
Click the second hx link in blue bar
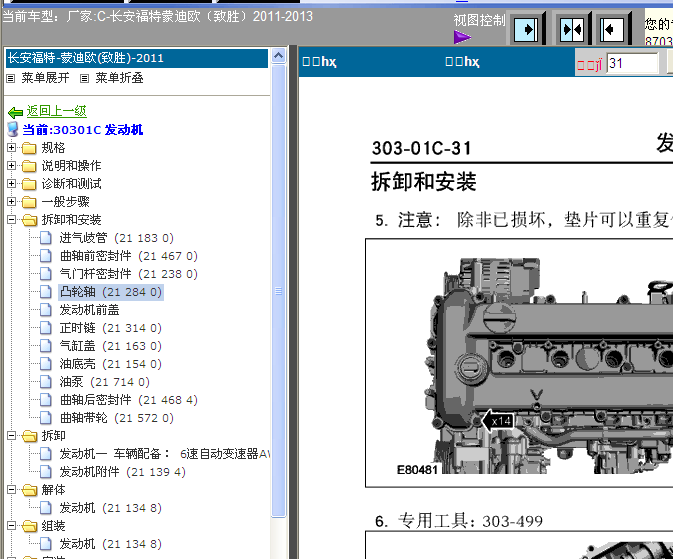[462, 62]
